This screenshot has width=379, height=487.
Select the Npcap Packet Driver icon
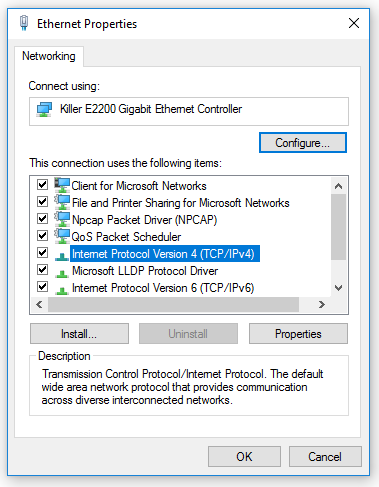62,219
